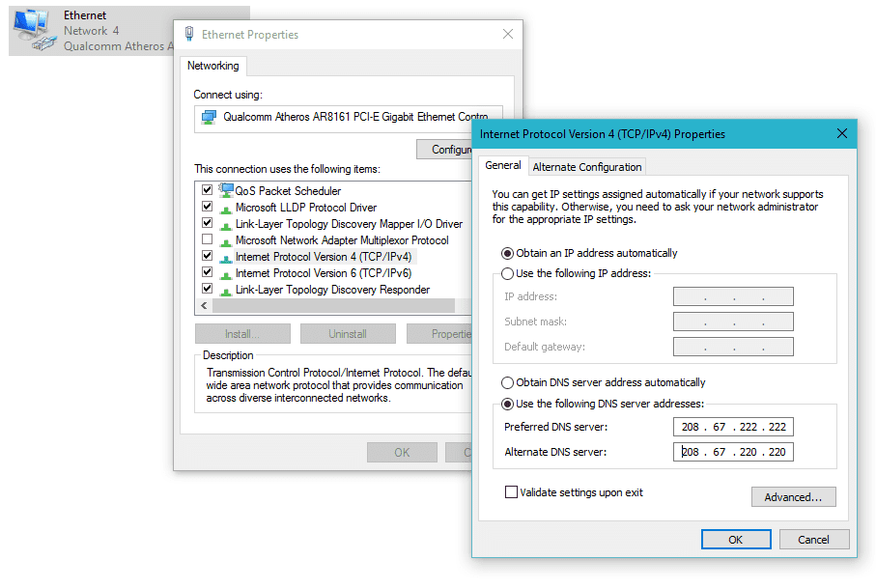Select Obtain an IP address automatically
The width and height of the screenshot is (876, 588).
[x=507, y=254]
